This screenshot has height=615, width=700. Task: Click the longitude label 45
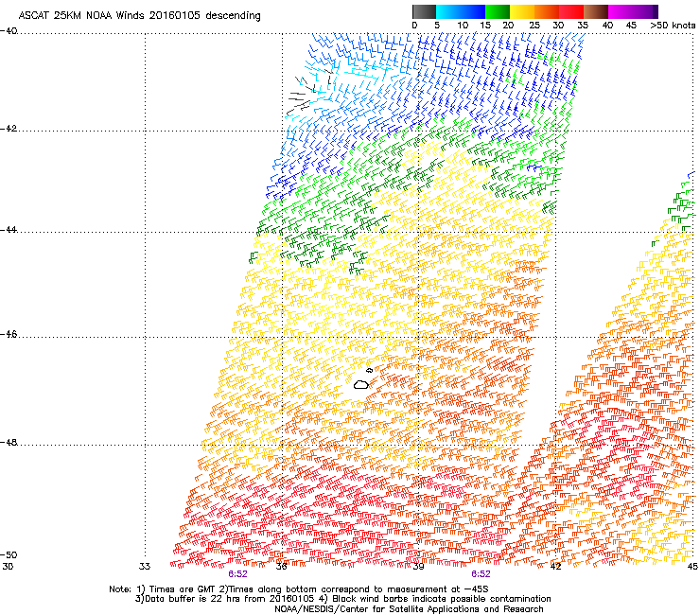coord(692,567)
